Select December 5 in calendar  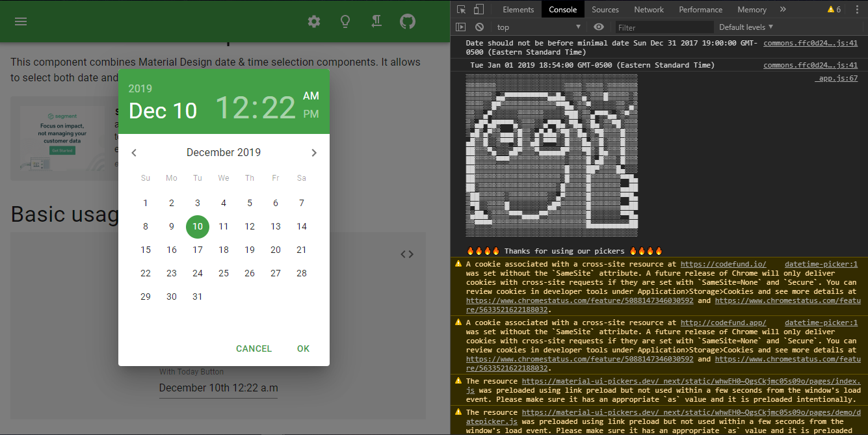250,204
